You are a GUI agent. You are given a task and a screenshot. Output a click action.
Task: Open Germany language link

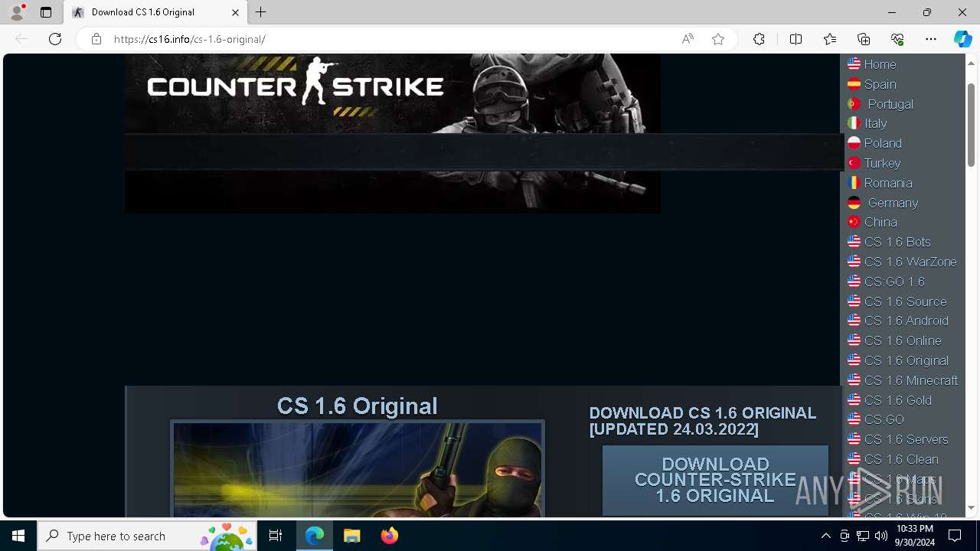[x=893, y=203]
